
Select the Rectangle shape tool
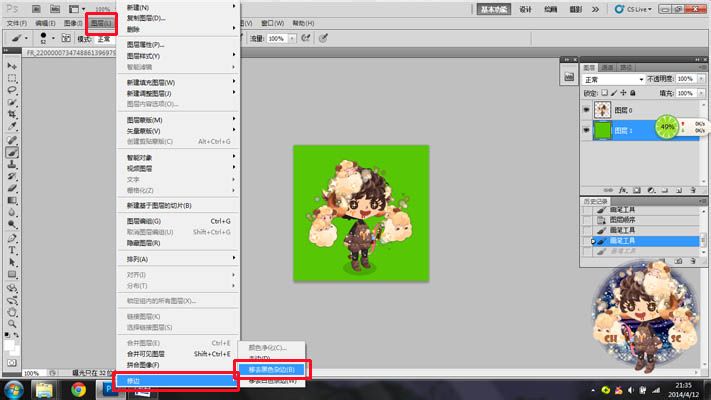tap(12, 274)
